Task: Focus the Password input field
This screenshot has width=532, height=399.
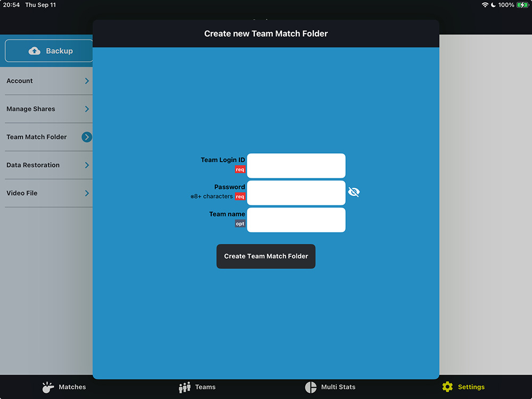Action: point(296,193)
